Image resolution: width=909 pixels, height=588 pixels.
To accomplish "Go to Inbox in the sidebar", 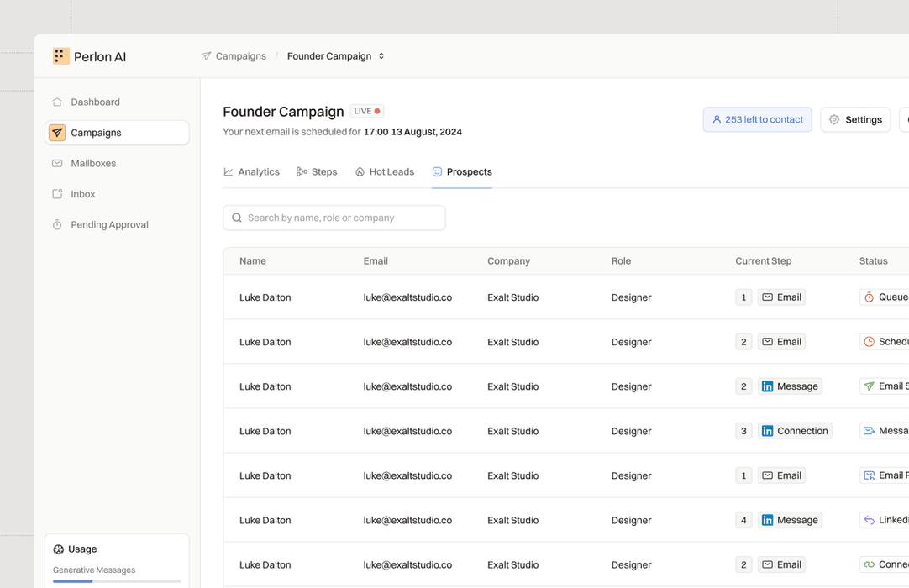I will tap(82, 194).
